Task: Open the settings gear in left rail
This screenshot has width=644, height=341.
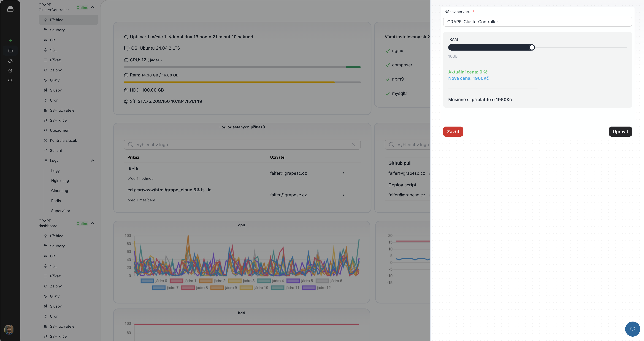Action: pos(10,71)
